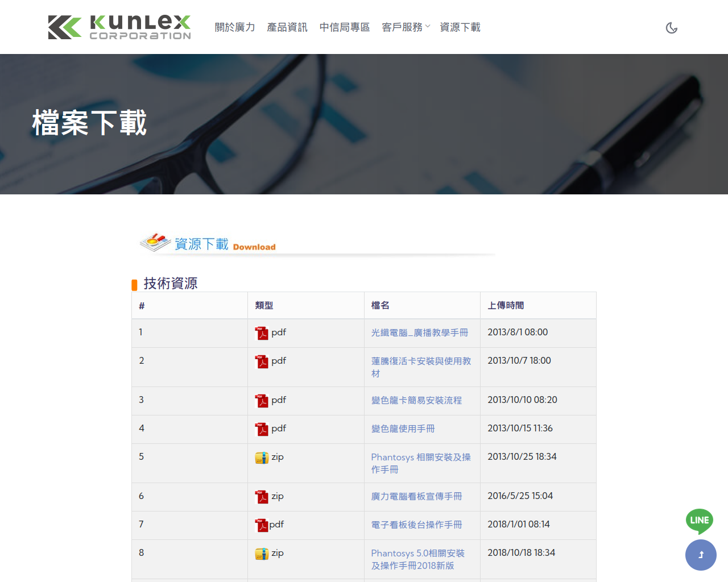This screenshot has height=582, width=728.
Task: Click the back-to-top arrow button
Action: pyautogui.click(x=701, y=555)
